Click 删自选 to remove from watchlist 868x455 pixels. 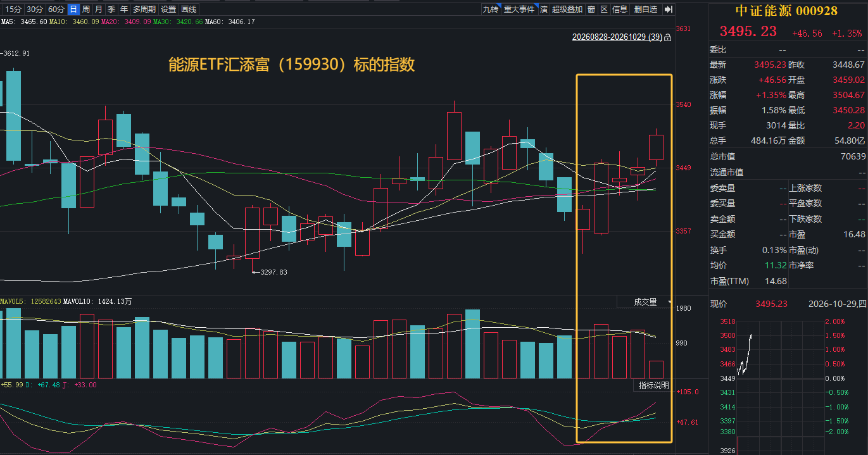646,9
